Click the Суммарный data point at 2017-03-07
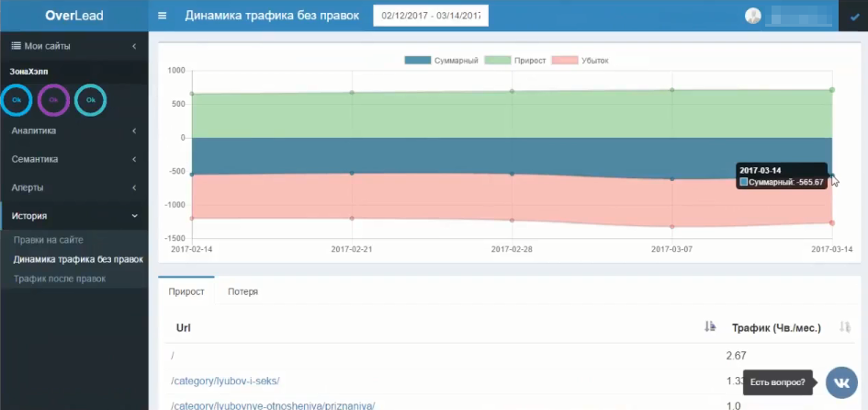 672,179
